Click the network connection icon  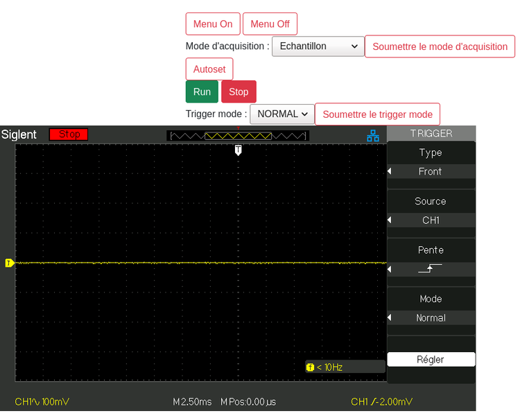coord(373,136)
